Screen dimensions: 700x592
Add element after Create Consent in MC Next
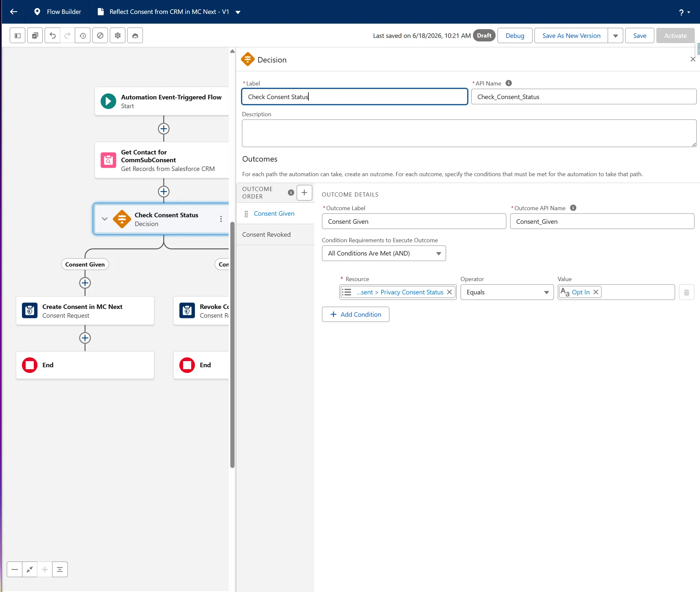(85, 338)
